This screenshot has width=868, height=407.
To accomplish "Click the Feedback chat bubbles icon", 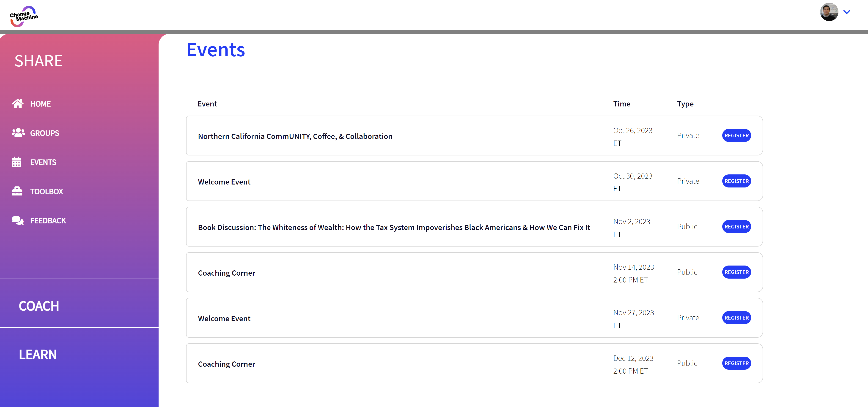I will point(17,220).
